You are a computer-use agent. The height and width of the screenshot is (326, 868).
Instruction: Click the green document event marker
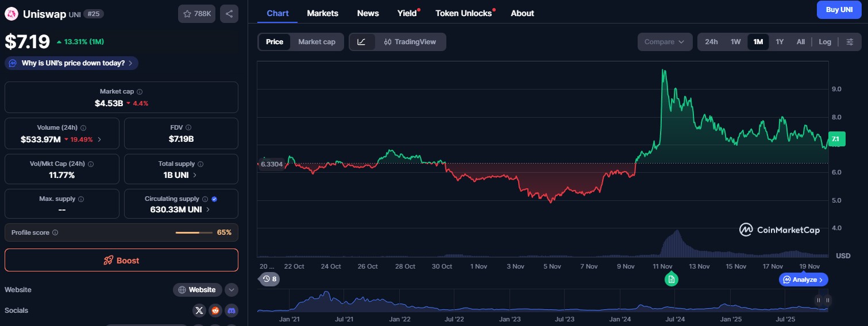pyautogui.click(x=672, y=280)
